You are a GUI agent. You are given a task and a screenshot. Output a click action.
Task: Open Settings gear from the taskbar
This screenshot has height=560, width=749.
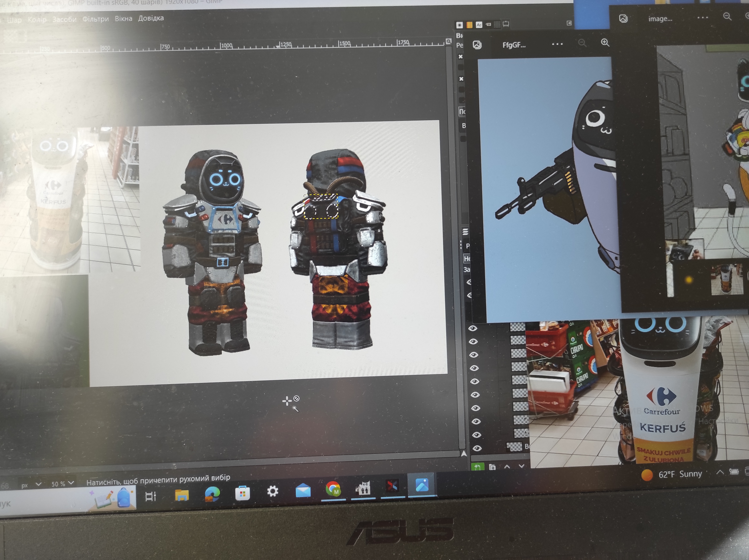tap(273, 491)
